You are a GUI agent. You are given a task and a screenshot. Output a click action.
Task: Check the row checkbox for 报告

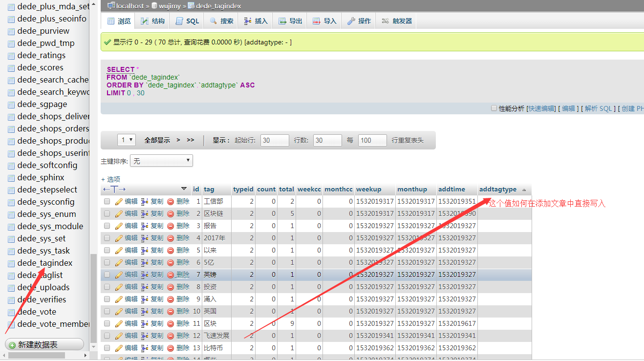[107, 226]
